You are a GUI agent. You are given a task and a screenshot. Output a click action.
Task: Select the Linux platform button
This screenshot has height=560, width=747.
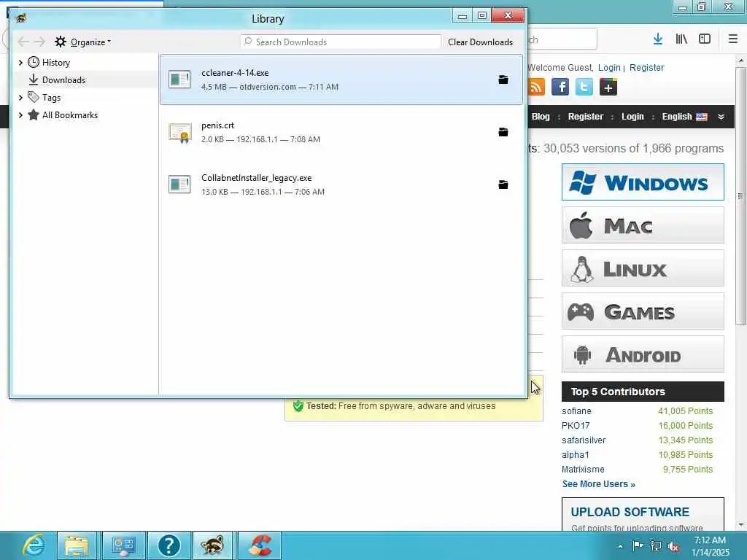pyautogui.click(x=643, y=268)
